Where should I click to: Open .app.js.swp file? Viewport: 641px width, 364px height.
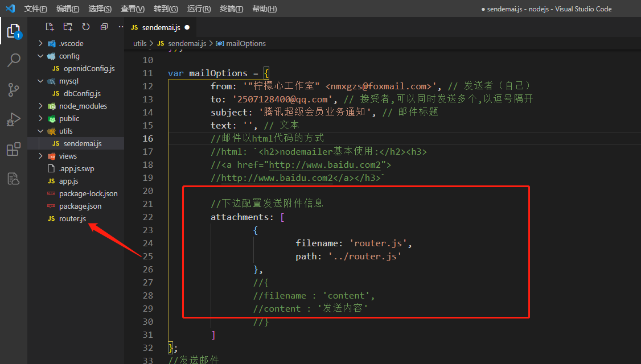tap(76, 168)
